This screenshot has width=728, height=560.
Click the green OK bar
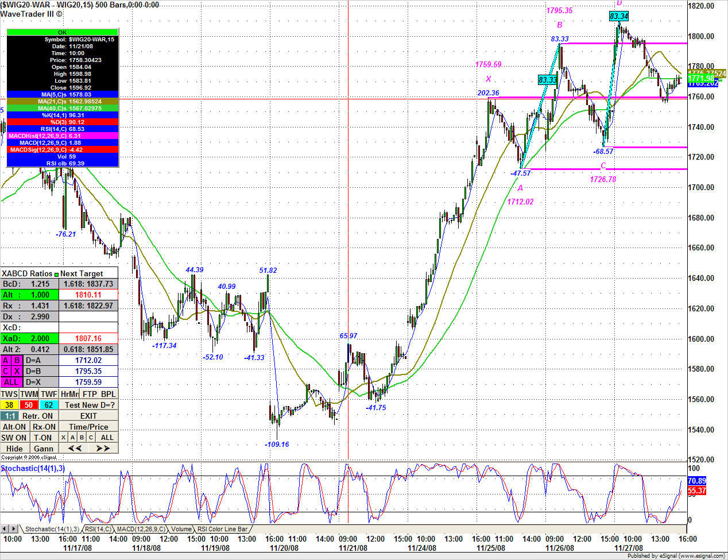coord(63,33)
